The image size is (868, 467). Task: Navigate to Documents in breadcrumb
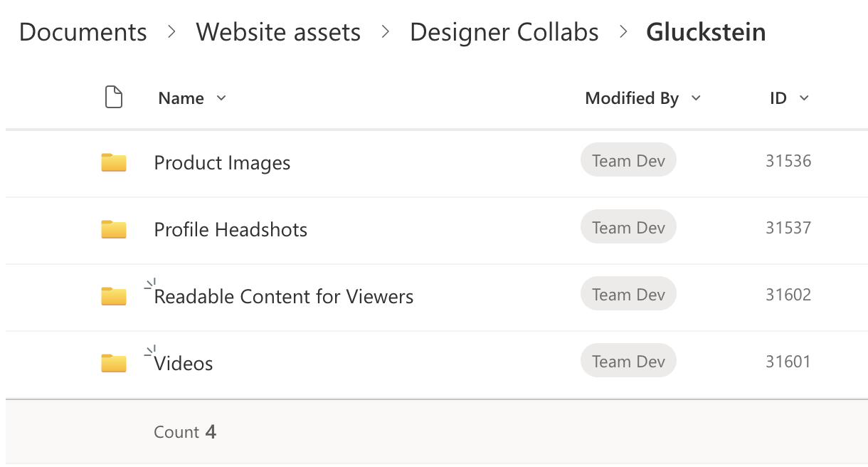tap(83, 32)
